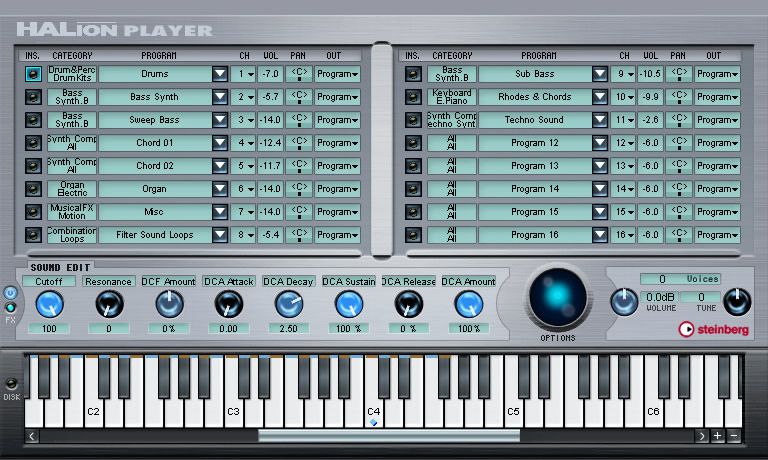The height and width of the screenshot is (460, 768).
Task: Open program dropdown arrow for Sweep Bass
Action: (x=220, y=120)
